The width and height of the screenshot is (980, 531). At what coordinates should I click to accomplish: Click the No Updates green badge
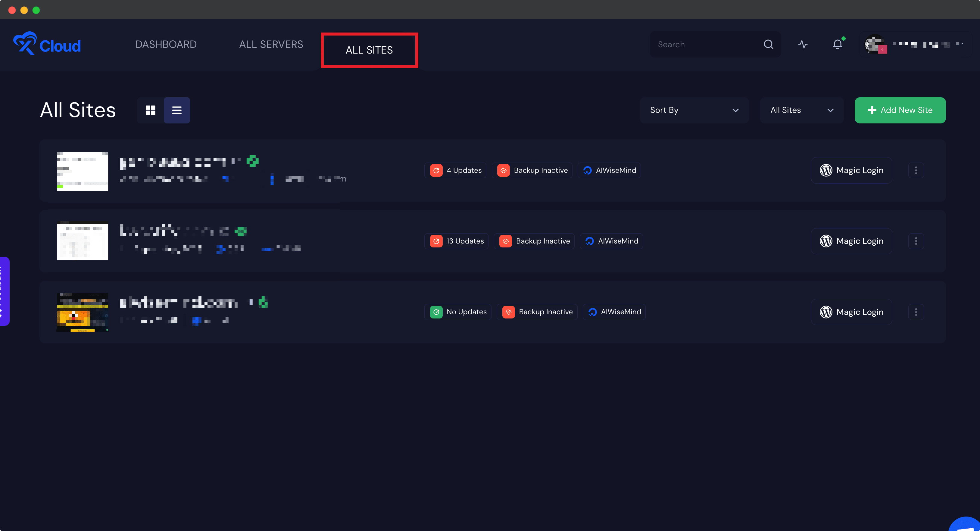458,312
